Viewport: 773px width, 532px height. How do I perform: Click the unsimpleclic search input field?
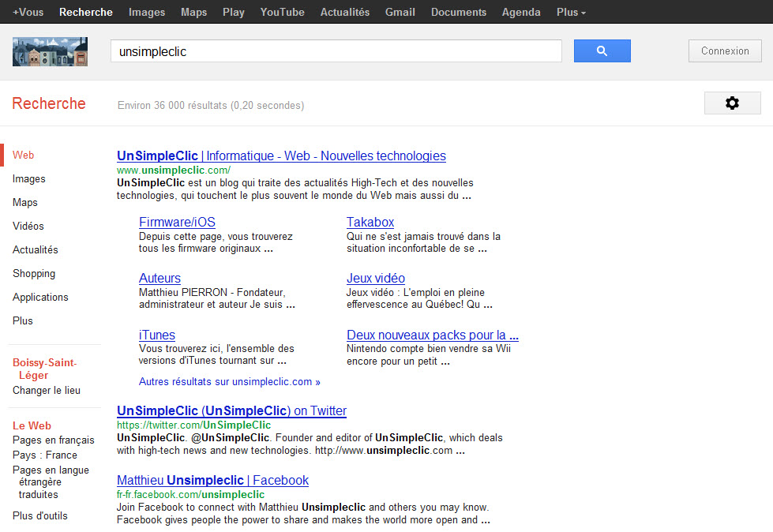pyautogui.click(x=336, y=51)
